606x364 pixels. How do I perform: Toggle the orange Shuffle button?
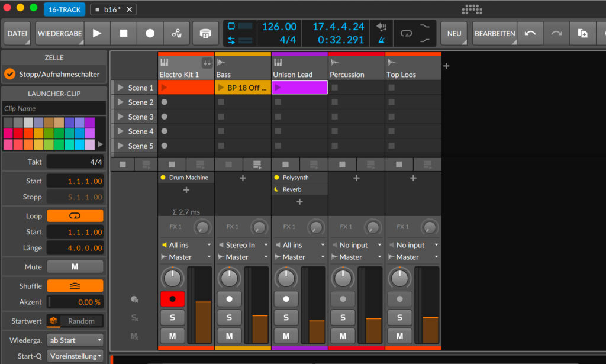75,286
